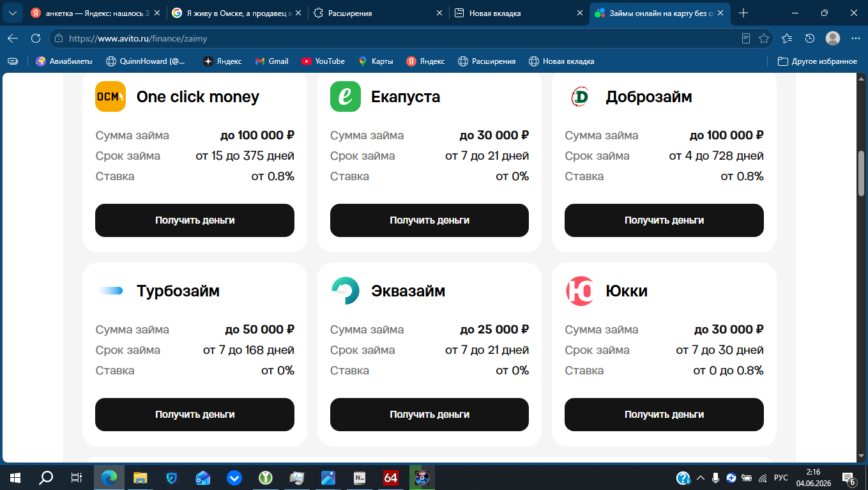Go back with the browser back arrow

point(13,38)
